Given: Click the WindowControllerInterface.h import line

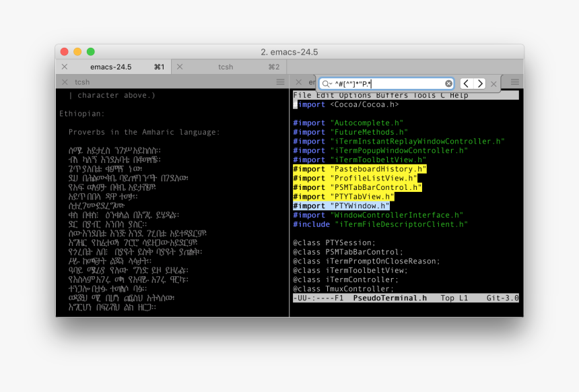Looking at the screenshot, I should coord(378,215).
